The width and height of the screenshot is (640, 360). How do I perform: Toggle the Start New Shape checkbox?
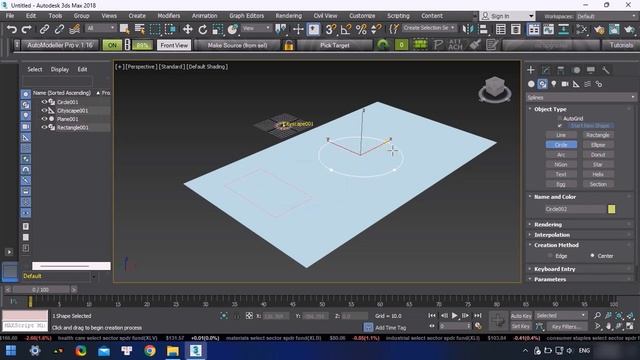click(560, 126)
